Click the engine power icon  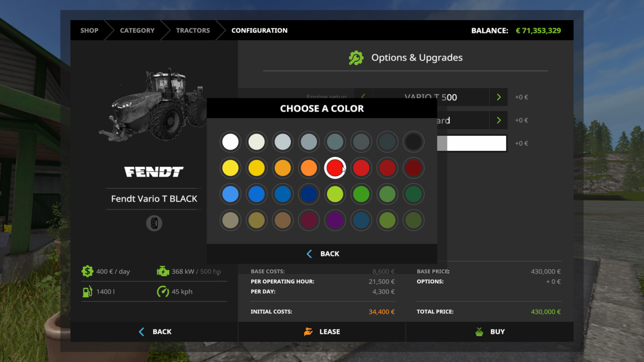pos(163,271)
